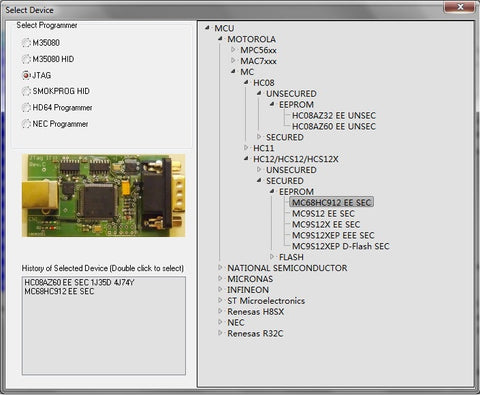Viewport: 480px width, 395px height.
Task: Select HD64 Programmer radio button
Action: pyautogui.click(x=26, y=107)
